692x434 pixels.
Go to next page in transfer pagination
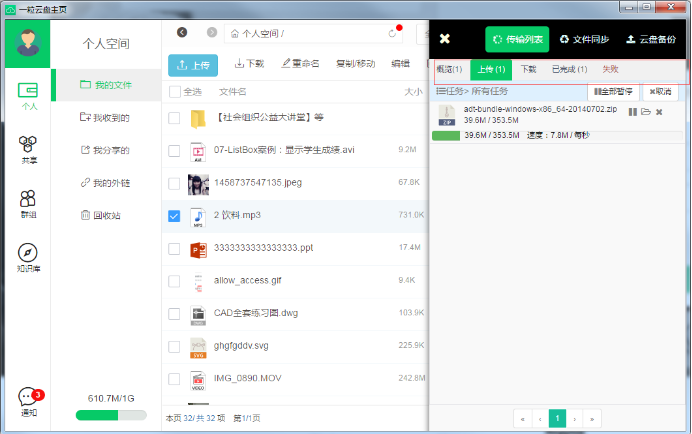click(x=575, y=418)
